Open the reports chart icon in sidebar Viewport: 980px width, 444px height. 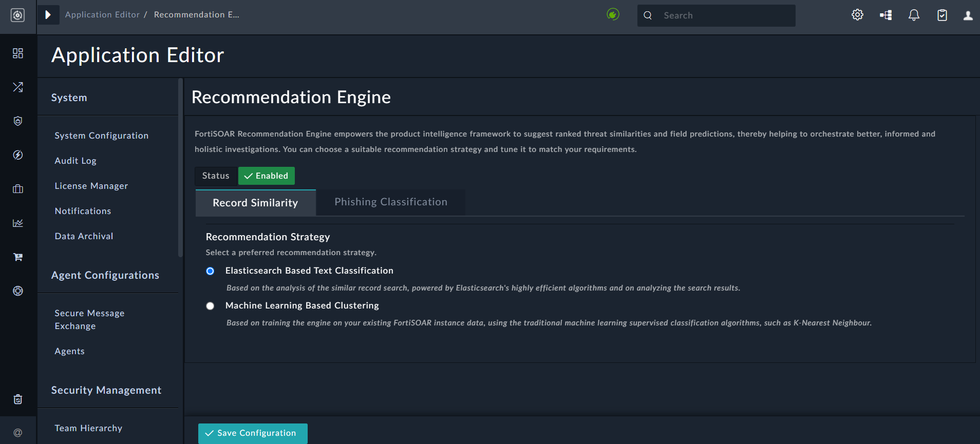click(x=18, y=223)
